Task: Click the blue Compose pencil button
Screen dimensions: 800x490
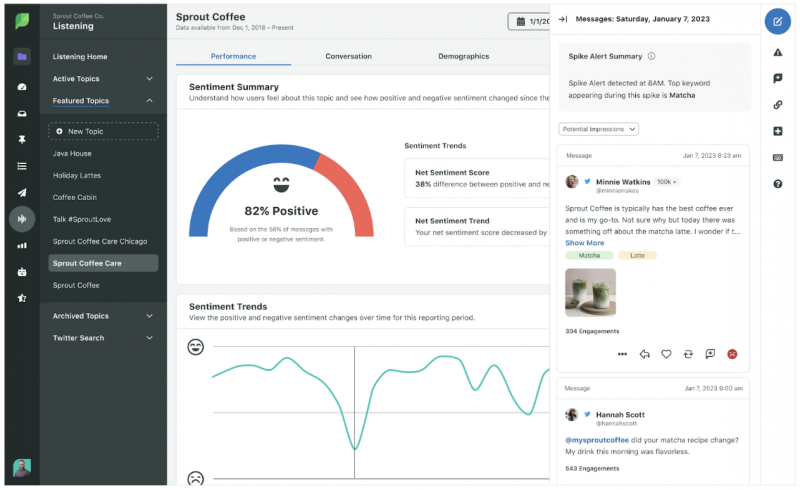Action: (778, 21)
